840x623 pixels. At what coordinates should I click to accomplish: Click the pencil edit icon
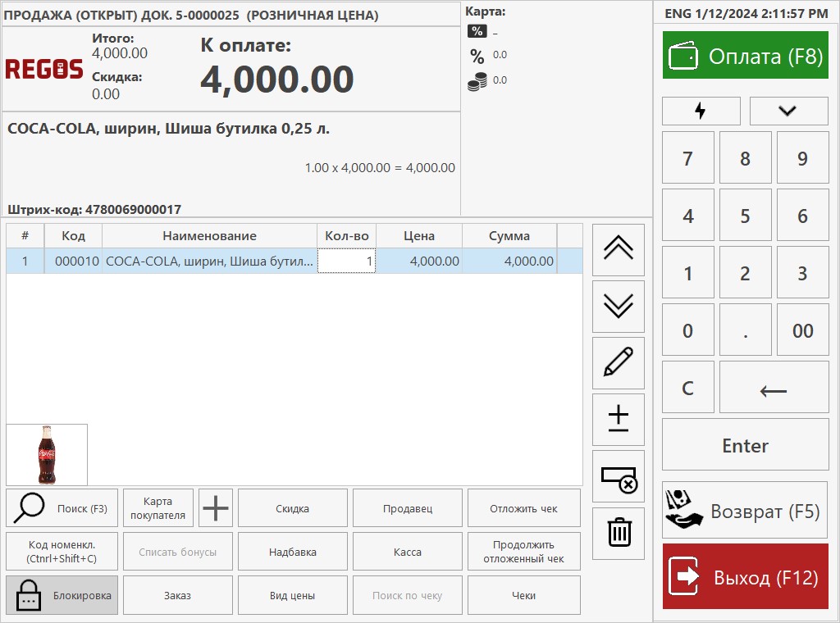point(618,362)
